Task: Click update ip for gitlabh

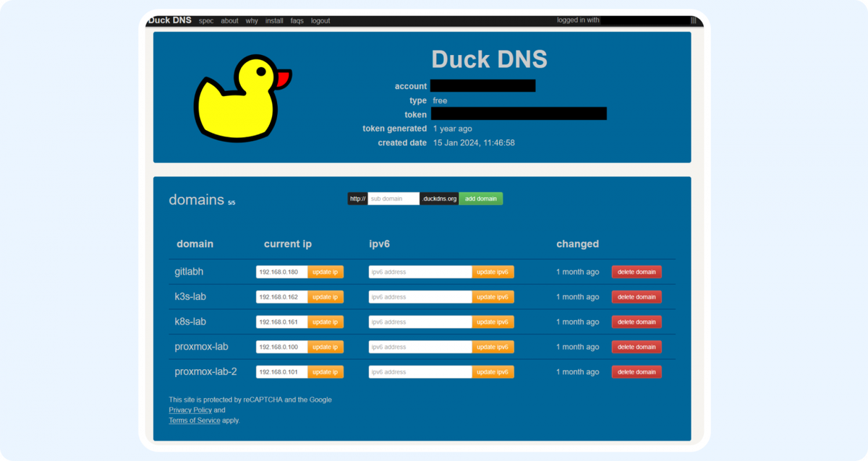Action: coord(325,272)
